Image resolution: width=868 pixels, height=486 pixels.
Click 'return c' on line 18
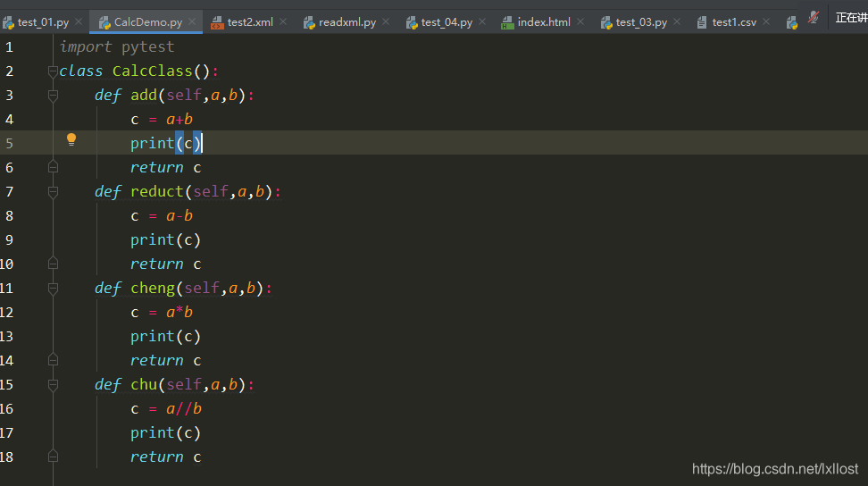165,457
